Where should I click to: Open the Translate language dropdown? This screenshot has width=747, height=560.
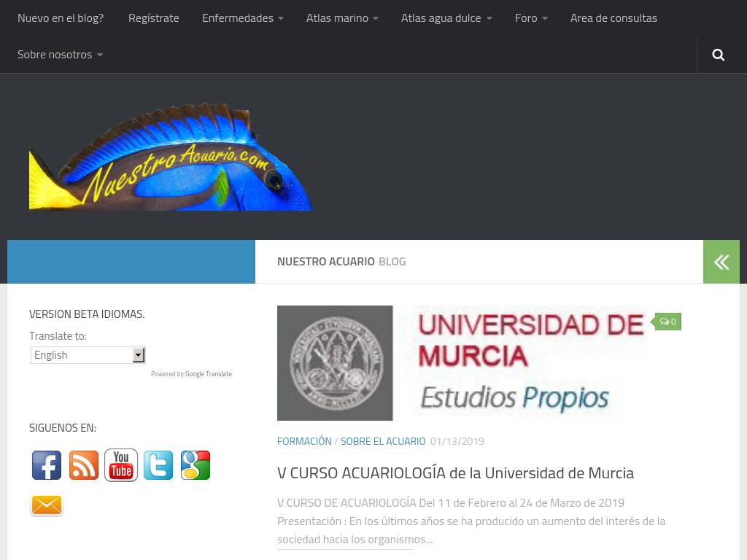click(88, 355)
